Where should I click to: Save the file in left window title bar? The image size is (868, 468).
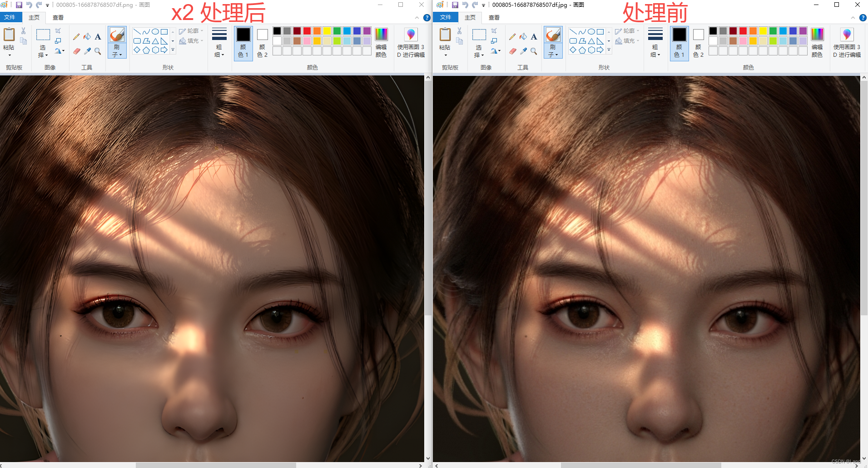[19, 5]
